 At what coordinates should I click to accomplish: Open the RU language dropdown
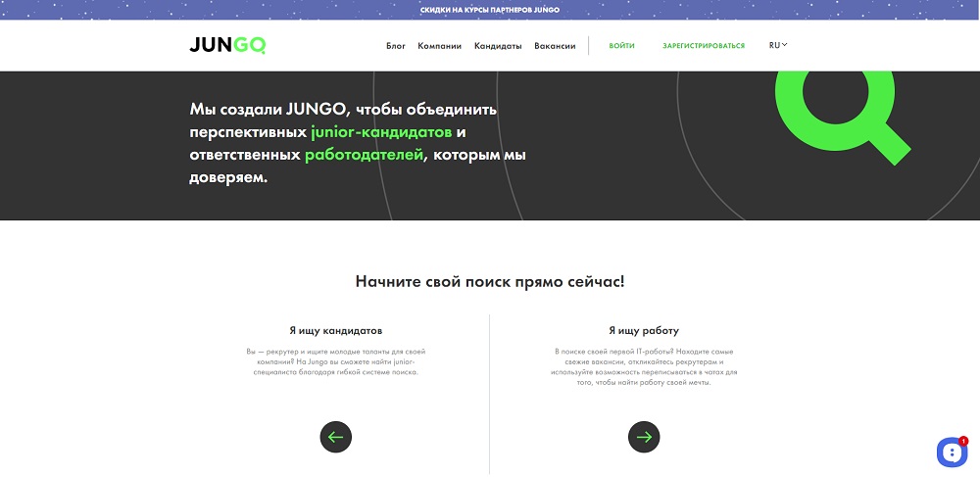coord(778,45)
